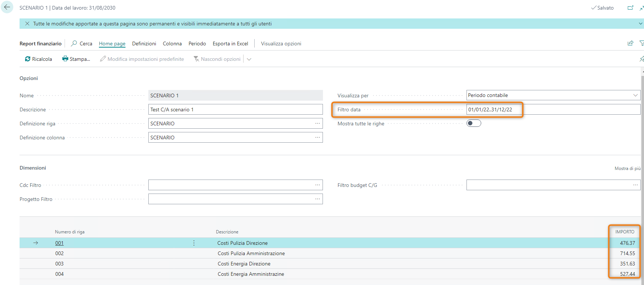Screen dimensions: 644x285
Task: Select the Periodo menu item
Action: [197, 44]
